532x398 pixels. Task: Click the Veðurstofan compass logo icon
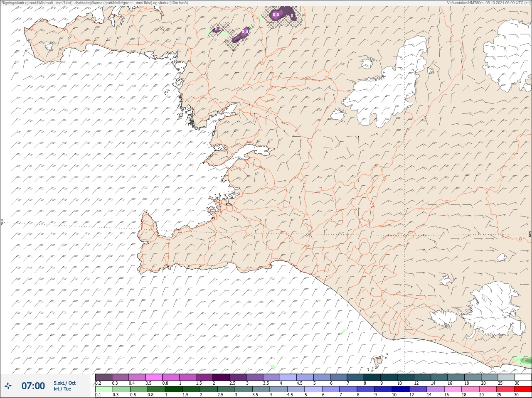[8, 386]
